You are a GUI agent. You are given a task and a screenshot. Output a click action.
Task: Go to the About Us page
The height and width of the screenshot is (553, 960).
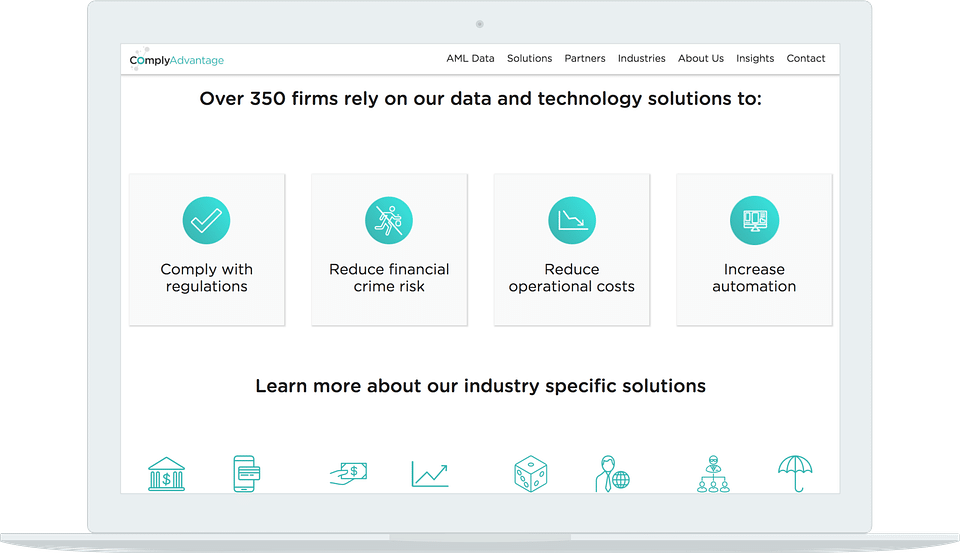(700, 58)
